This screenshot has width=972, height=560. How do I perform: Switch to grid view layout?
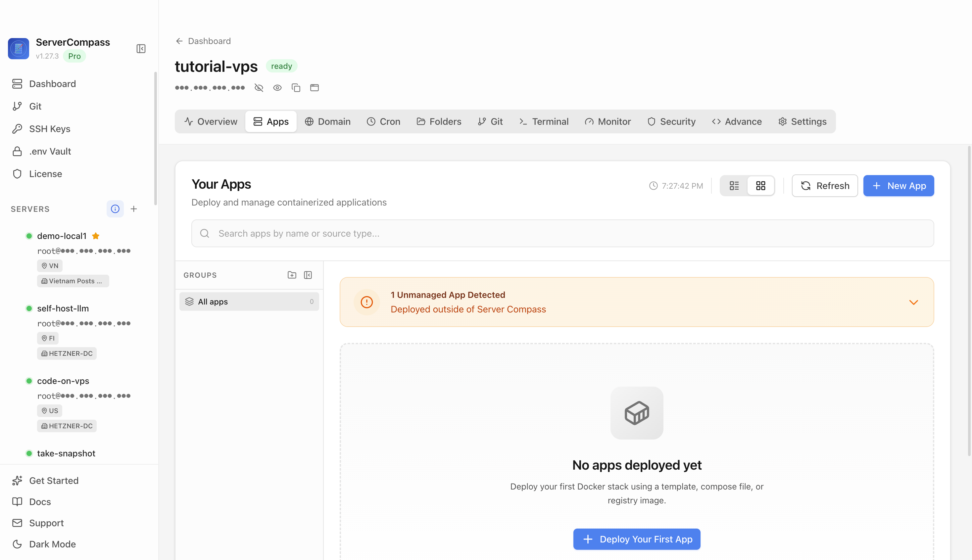click(x=760, y=186)
